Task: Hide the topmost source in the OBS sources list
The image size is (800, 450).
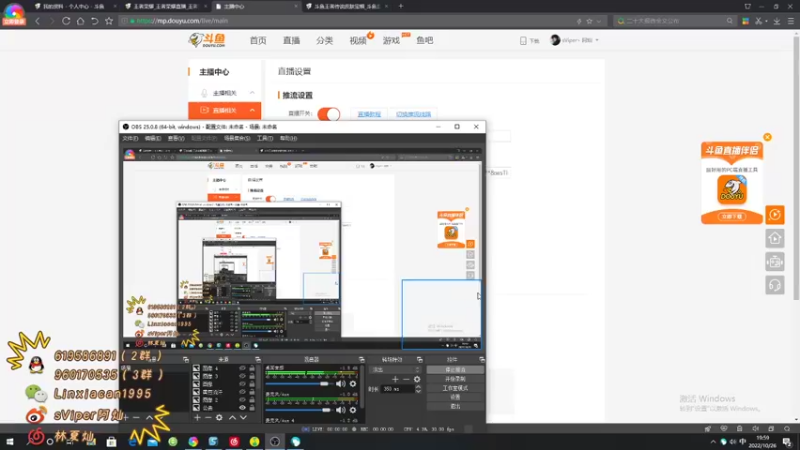Action: (242, 368)
